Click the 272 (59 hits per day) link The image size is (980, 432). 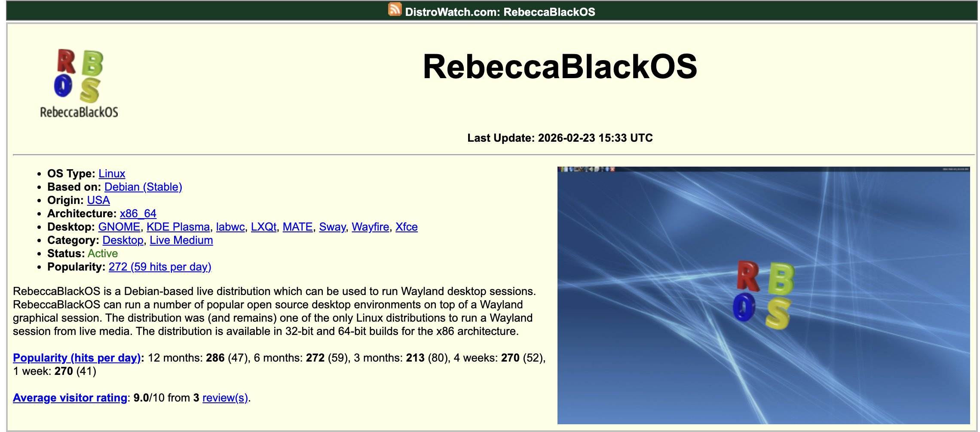tap(160, 267)
